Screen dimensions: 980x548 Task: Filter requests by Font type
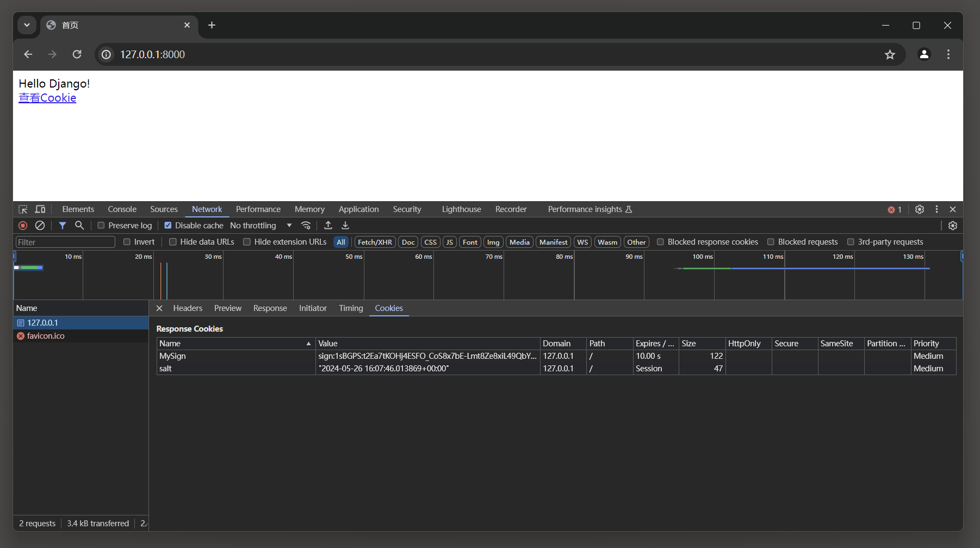(470, 242)
